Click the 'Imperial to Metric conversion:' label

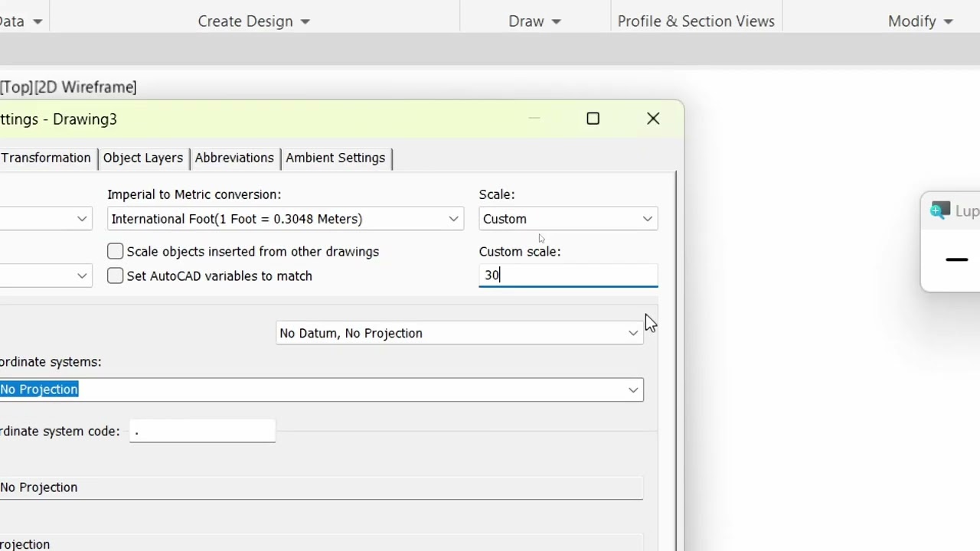tap(194, 194)
